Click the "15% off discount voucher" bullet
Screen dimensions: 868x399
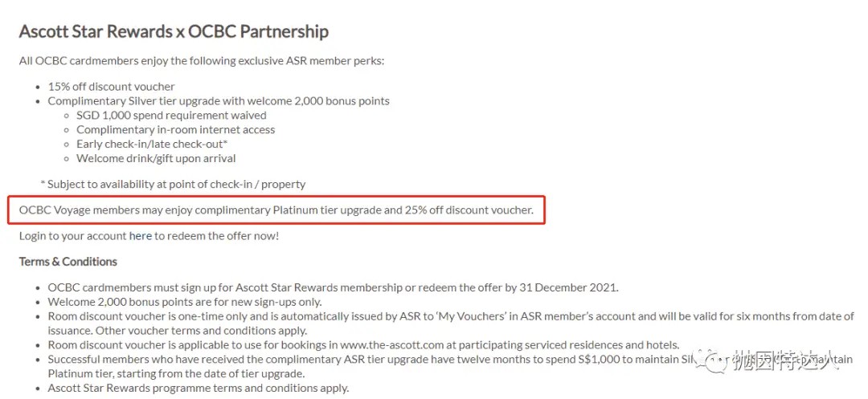[x=111, y=87]
